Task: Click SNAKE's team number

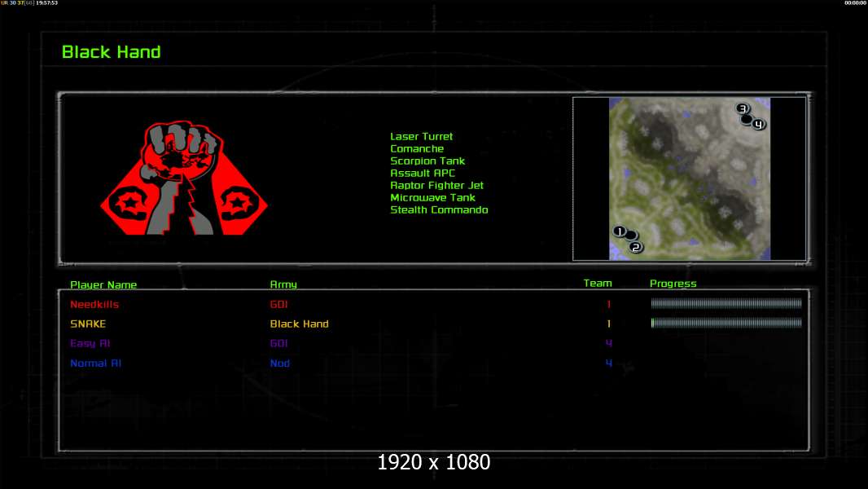Action: pyautogui.click(x=609, y=324)
